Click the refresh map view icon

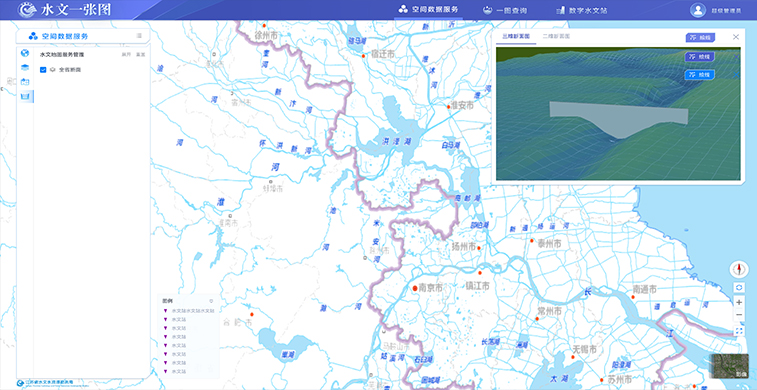pos(739,288)
